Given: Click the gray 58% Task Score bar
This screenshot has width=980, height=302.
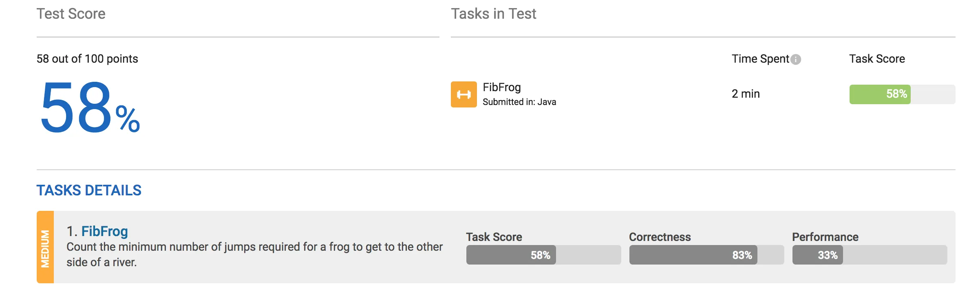Looking at the screenshot, I should point(511,255).
